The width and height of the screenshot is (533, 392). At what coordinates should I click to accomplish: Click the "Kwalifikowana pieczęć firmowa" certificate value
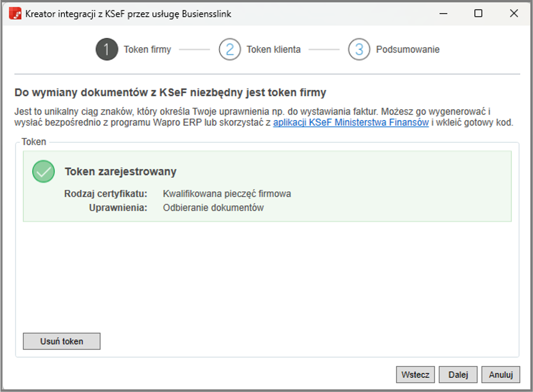pyautogui.click(x=227, y=194)
